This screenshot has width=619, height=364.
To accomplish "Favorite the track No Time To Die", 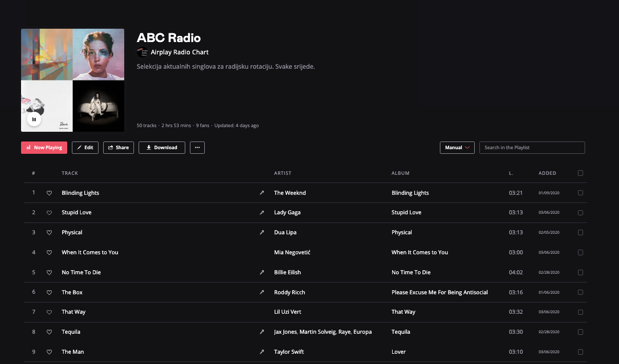I will pyautogui.click(x=49, y=273).
